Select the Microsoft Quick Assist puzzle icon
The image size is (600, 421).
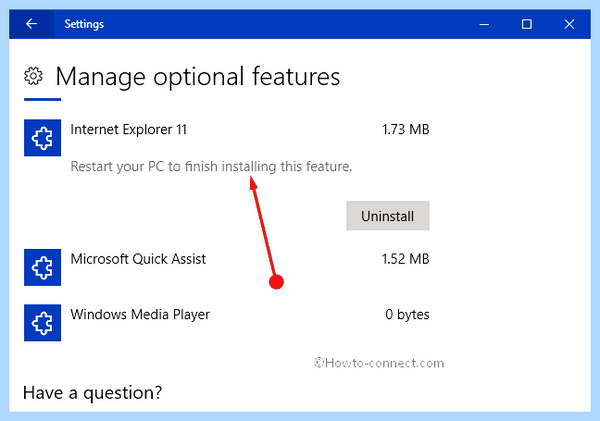[42, 267]
